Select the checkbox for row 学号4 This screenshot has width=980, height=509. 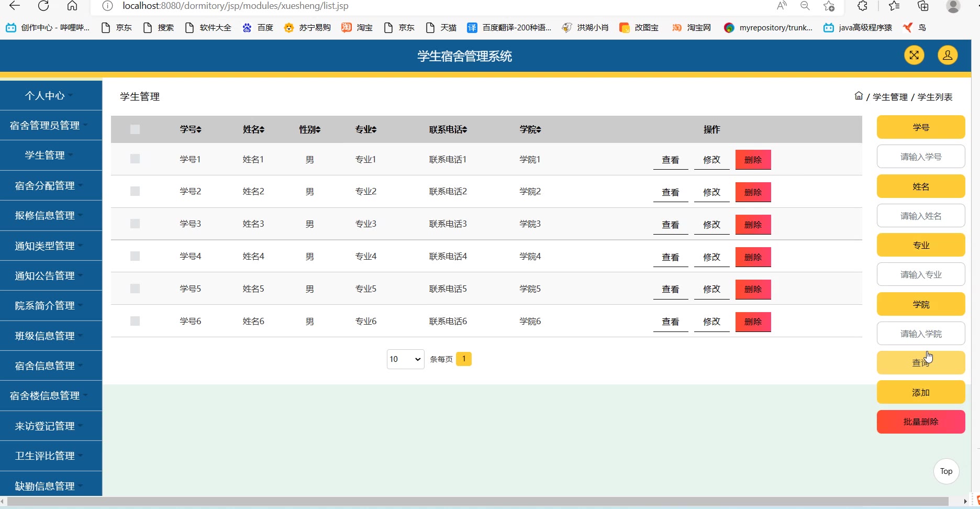click(135, 256)
